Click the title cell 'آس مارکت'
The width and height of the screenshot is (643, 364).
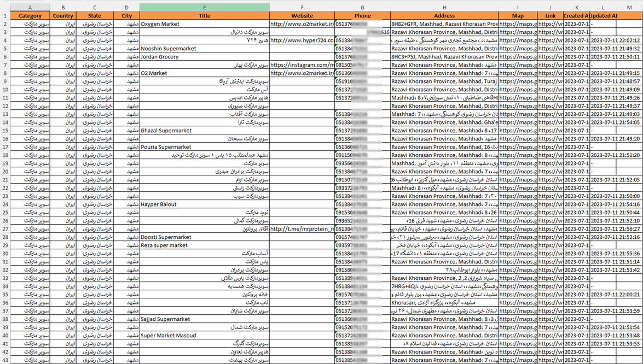205,89
